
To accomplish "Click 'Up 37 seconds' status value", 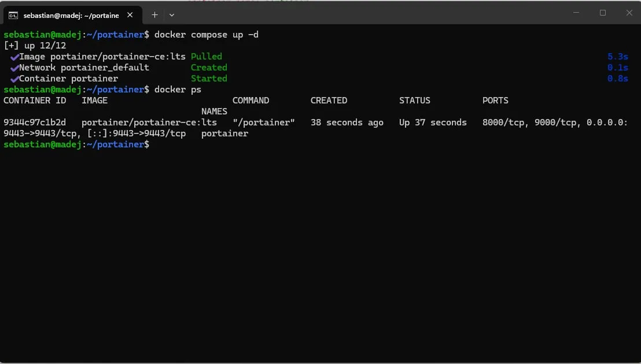I will 433,123.
